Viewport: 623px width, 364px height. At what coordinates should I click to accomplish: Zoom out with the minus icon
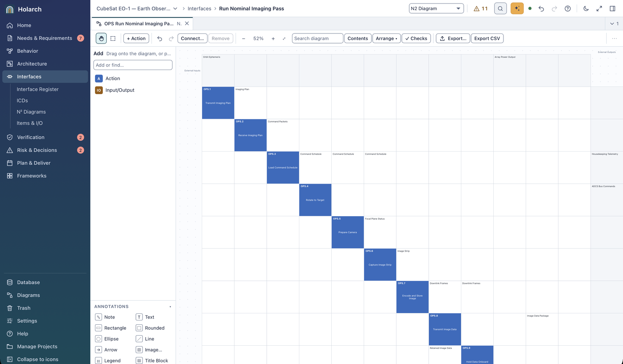[244, 38]
